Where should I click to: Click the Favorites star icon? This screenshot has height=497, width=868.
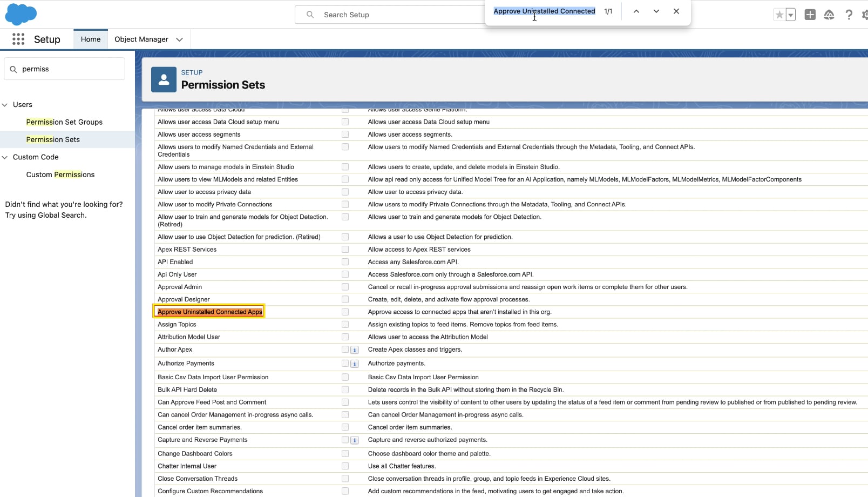point(779,15)
